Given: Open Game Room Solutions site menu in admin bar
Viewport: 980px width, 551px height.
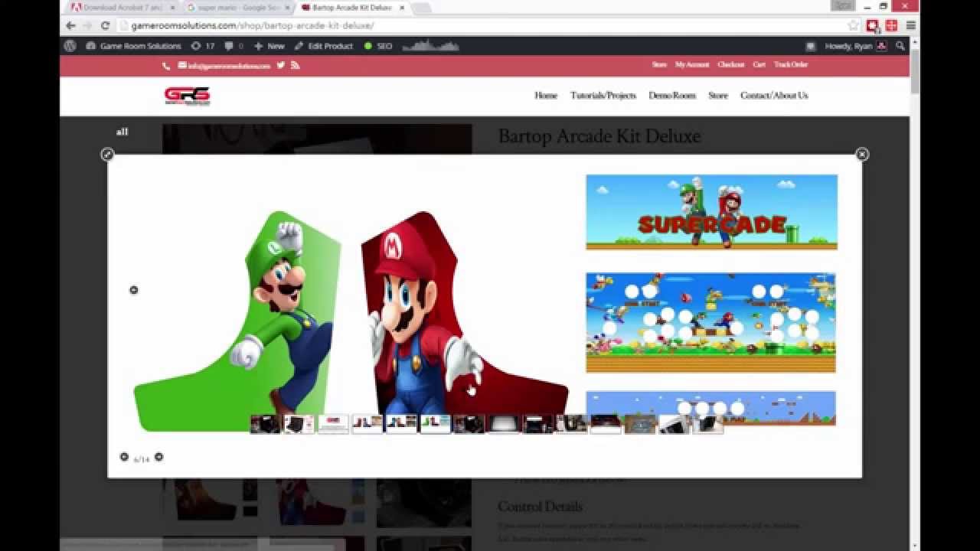Looking at the screenshot, I should (132, 46).
